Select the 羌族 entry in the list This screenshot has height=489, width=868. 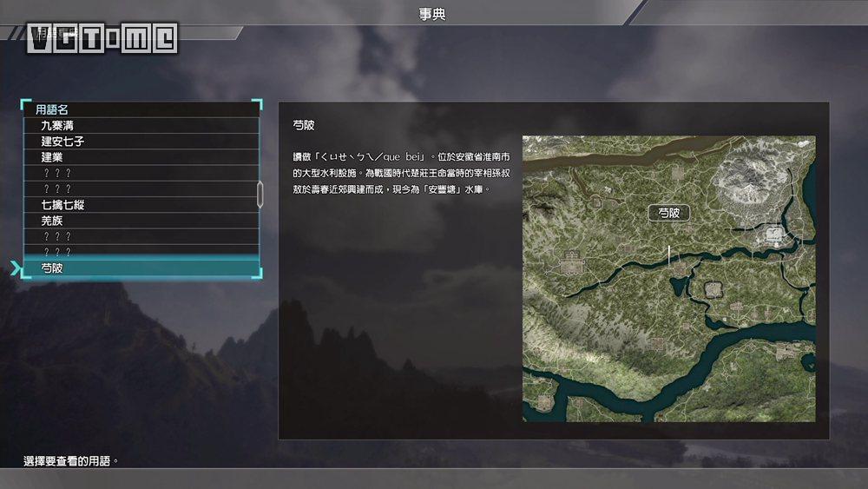141,221
